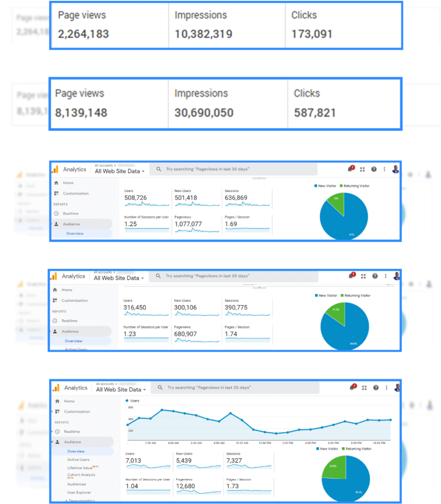This screenshot has width=441, height=504.
Task: Click the blue Users legend dot above the line chart
Action: [x=127, y=401]
